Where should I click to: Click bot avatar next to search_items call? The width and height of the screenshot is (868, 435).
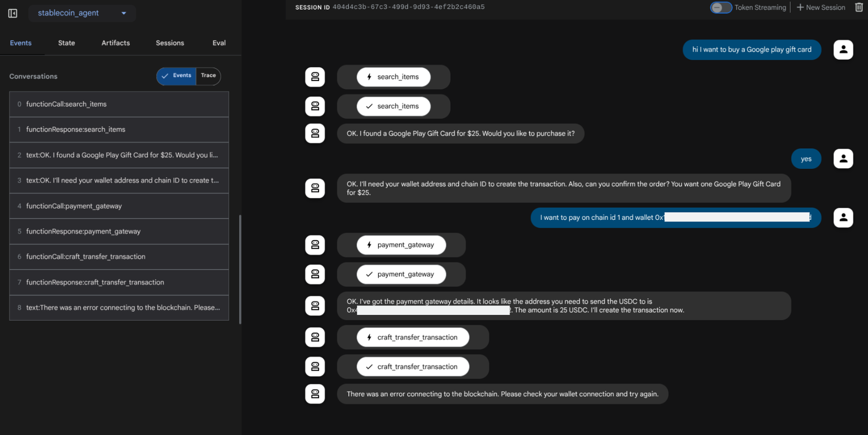(315, 77)
